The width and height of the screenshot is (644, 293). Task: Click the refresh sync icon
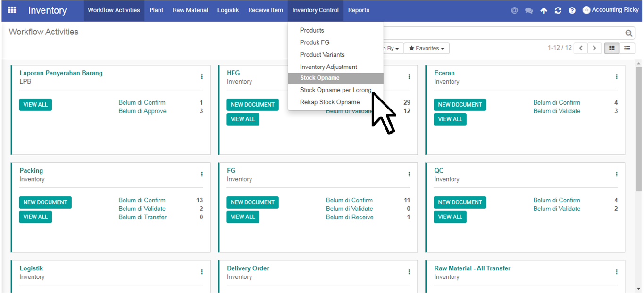[558, 10]
